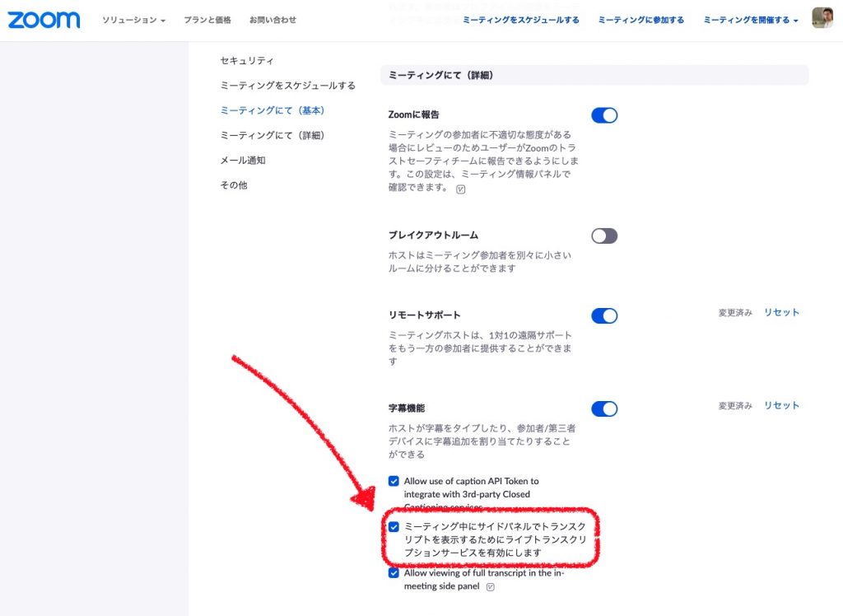843x616 pixels.
Task: Open プランと価格 in the top menu
Action: [207, 20]
